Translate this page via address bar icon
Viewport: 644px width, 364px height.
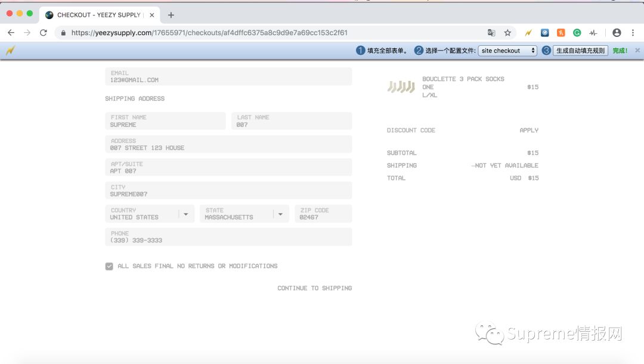[x=491, y=33]
